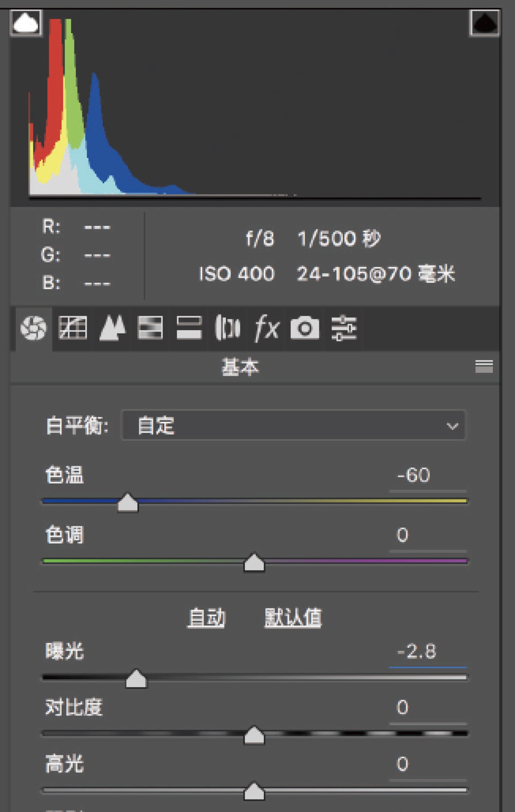Screen dimensions: 515x812
Task: Open the Lens Corrections panel icon
Action: coord(227,328)
